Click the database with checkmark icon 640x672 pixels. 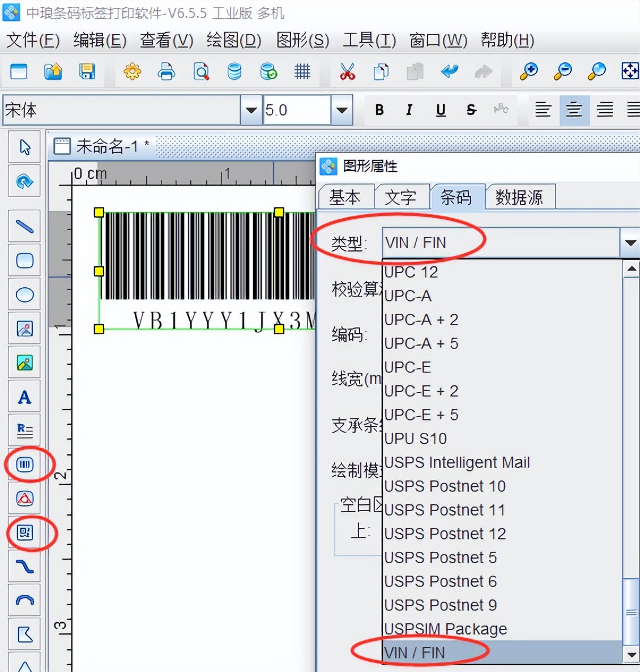[268, 71]
